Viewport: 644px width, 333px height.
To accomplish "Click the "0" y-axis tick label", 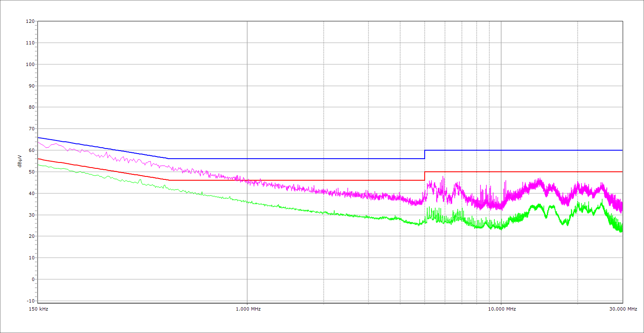I will [33, 279].
